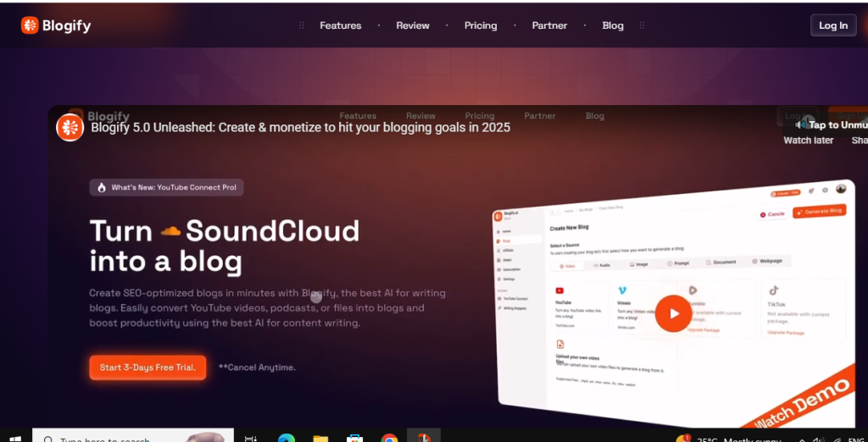Click the Windows taskbar search box
The image size is (868, 442).
click(x=133, y=437)
